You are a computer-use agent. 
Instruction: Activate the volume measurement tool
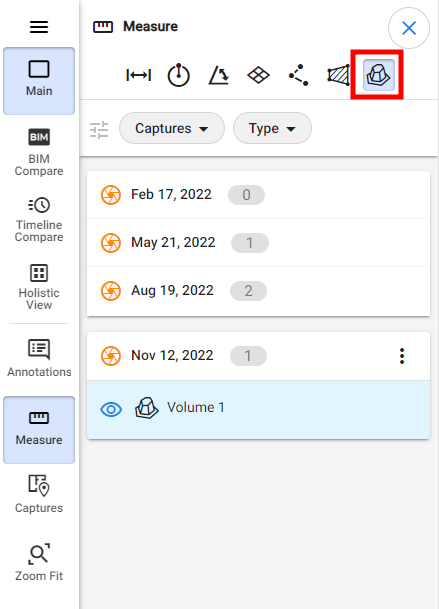[x=378, y=75]
